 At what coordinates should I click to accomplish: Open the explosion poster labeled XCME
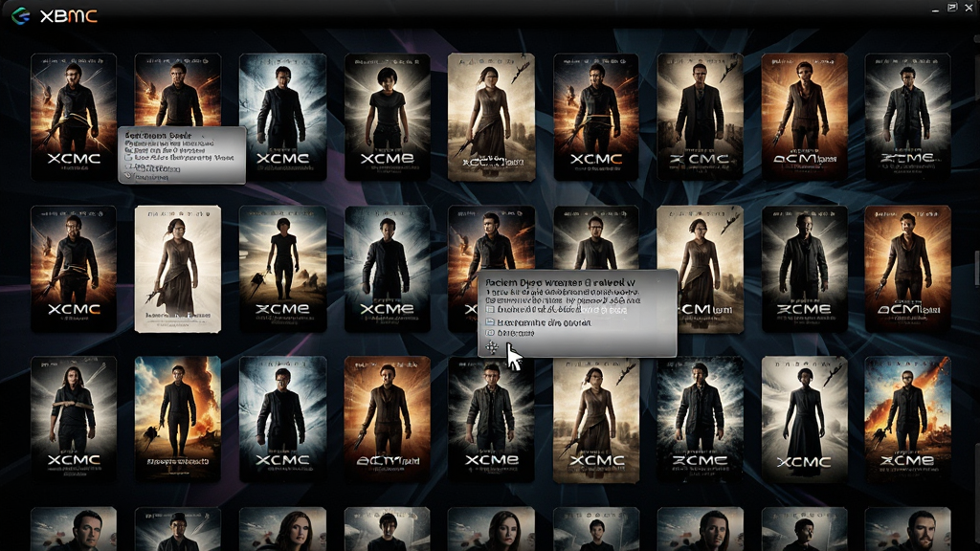tap(907, 419)
